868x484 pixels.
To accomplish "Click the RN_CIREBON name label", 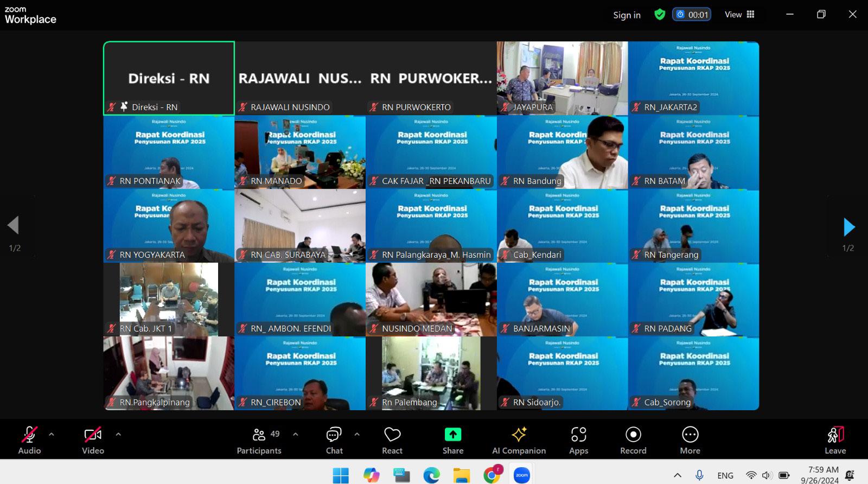I will [276, 403].
